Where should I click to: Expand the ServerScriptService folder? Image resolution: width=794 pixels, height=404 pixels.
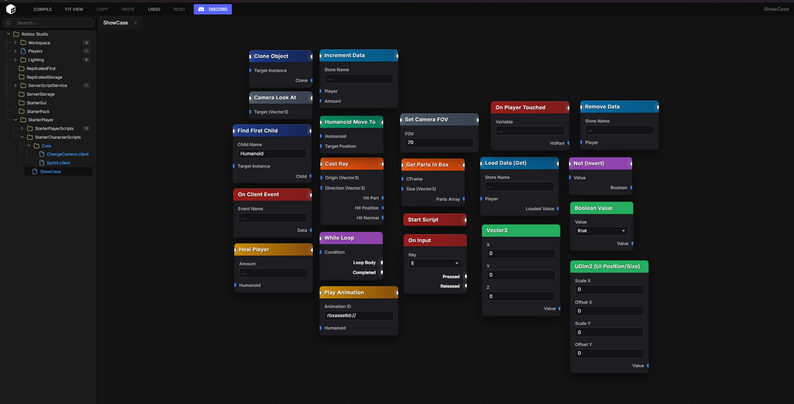tap(15, 86)
